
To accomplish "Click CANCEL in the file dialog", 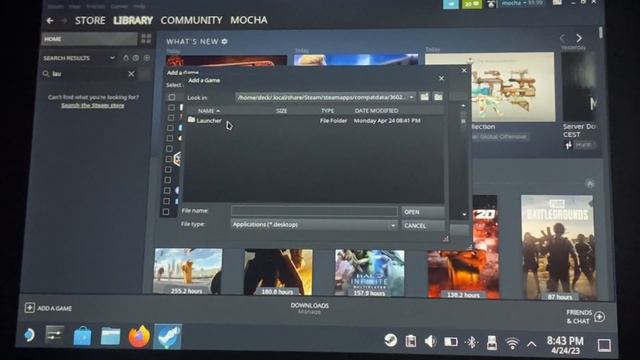I will [422, 226].
